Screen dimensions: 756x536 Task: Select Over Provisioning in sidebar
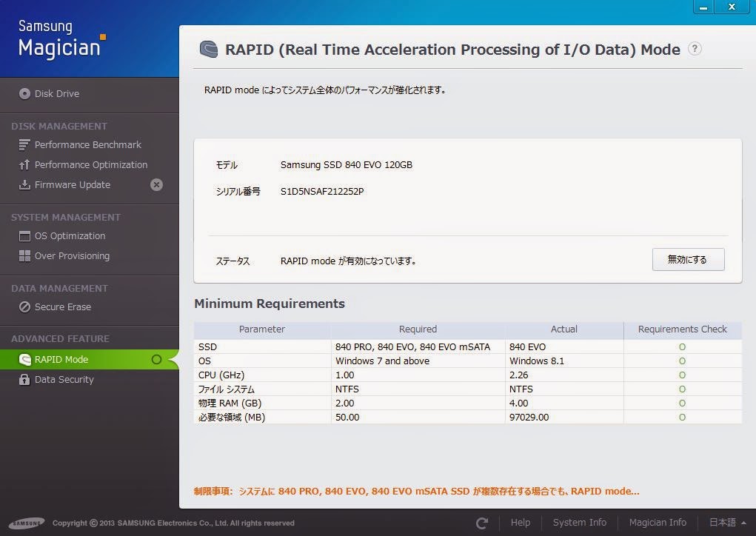click(73, 256)
